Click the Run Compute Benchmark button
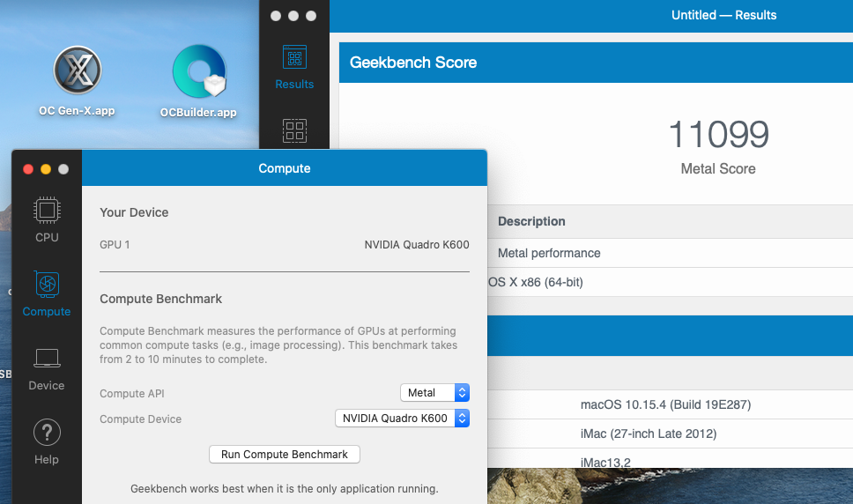 [285, 455]
